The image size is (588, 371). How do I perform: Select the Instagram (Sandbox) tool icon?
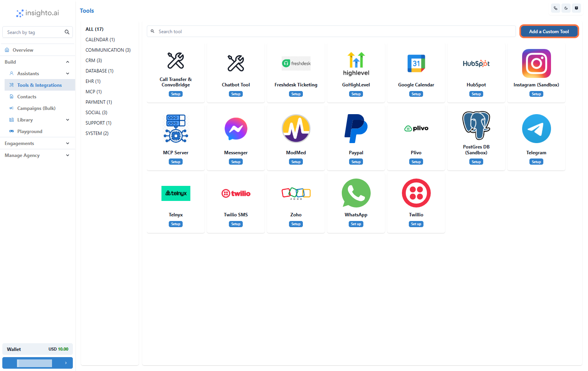pyautogui.click(x=536, y=63)
